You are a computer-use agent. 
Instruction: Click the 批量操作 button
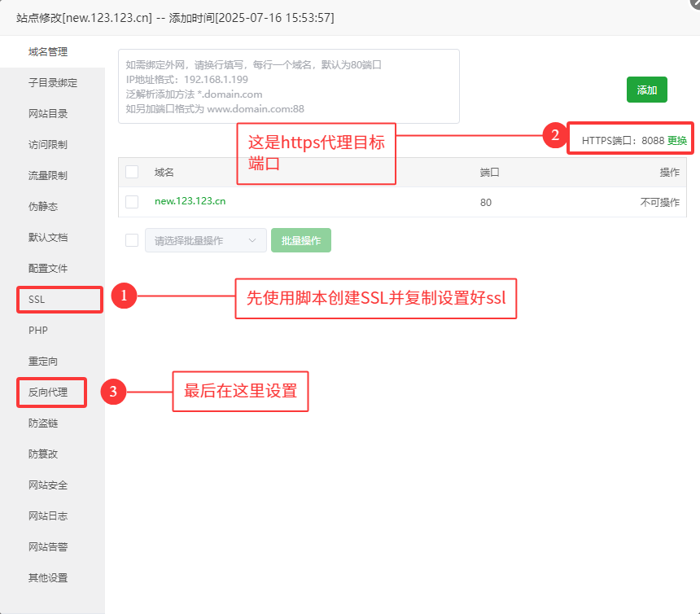click(x=301, y=240)
